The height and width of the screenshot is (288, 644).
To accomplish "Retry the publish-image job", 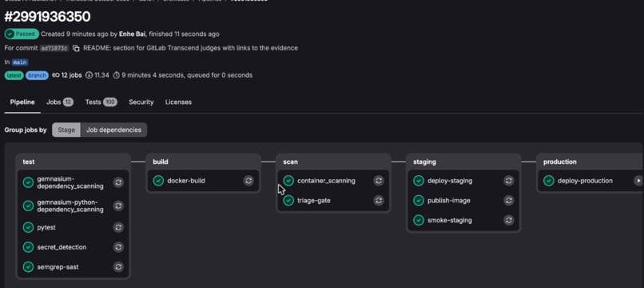I will click(x=508, y=200).
